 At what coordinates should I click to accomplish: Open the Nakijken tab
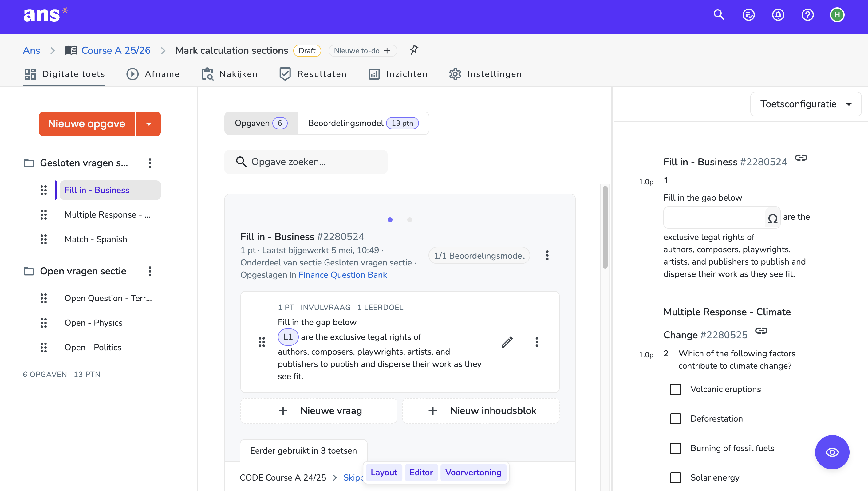pyautogui.click(x=229, y=74)
